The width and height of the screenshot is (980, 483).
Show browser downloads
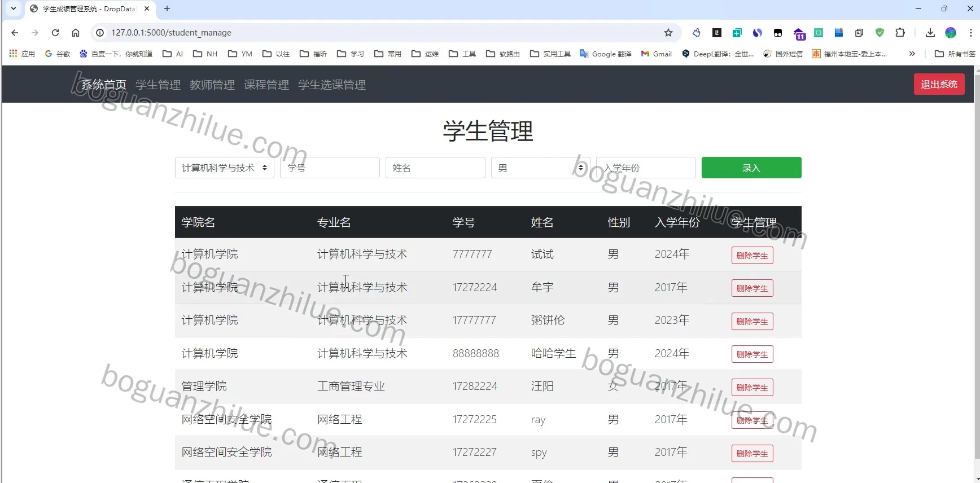click(x=930, y=33)
